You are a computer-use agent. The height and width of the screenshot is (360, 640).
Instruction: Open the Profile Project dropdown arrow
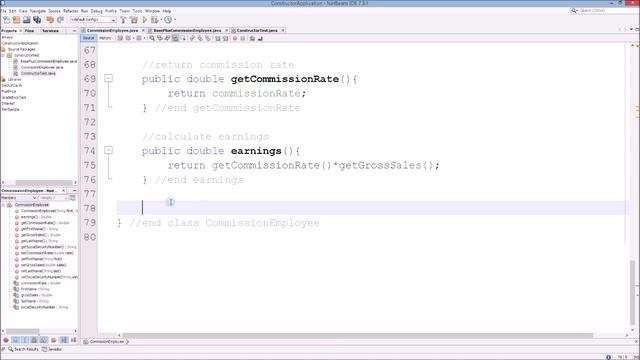[x=175, y=20]
